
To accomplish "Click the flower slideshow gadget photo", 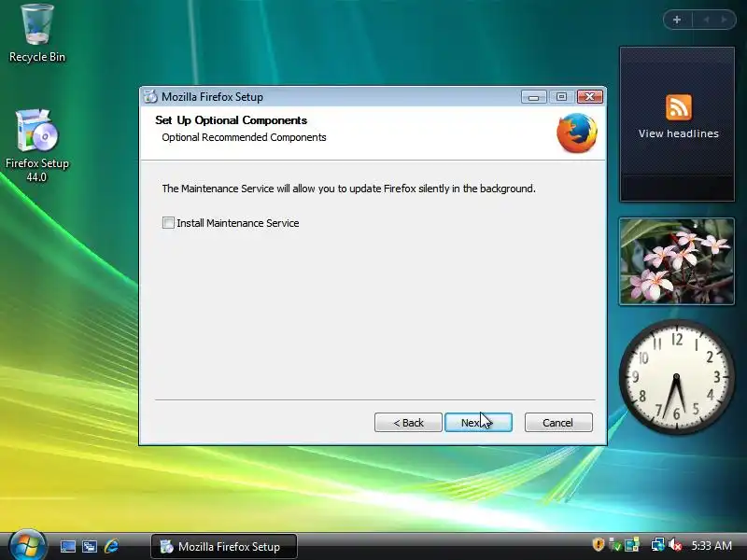I will pyautogui.click(x=676, y=261).
